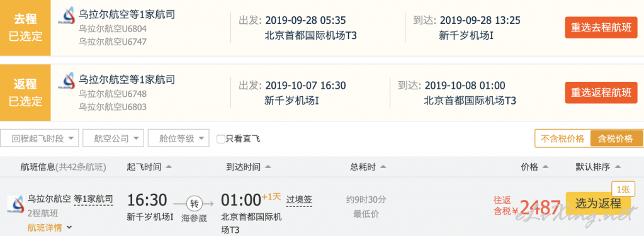644x236 pixels.
Task: Click 选为返程 select-return button
Action: [x=598, y=203]
